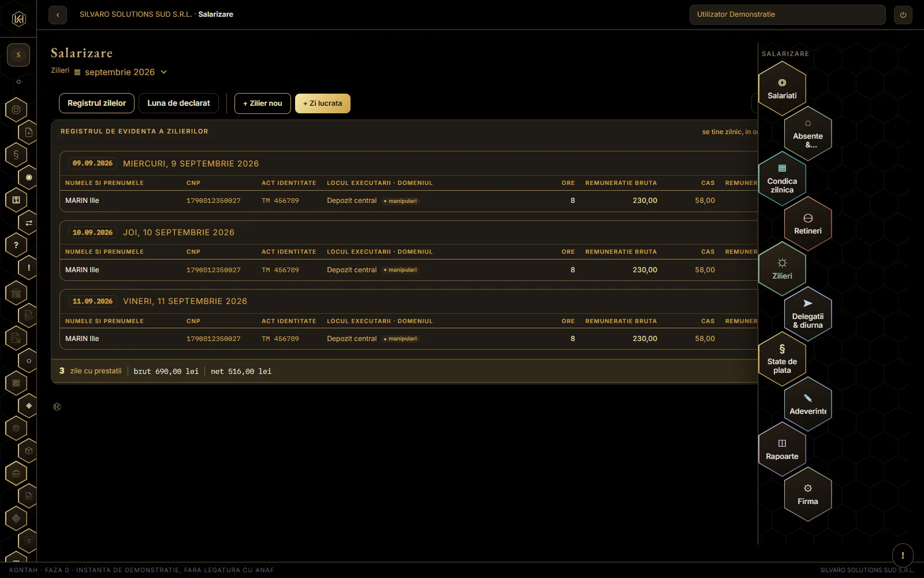Click the grid dots hexagon in sidebar
This screenshot has width=924, height=578.
tap(16, 383)
